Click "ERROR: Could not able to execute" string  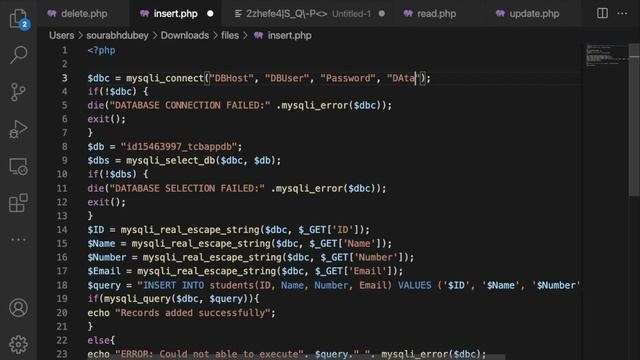point(209,354)
